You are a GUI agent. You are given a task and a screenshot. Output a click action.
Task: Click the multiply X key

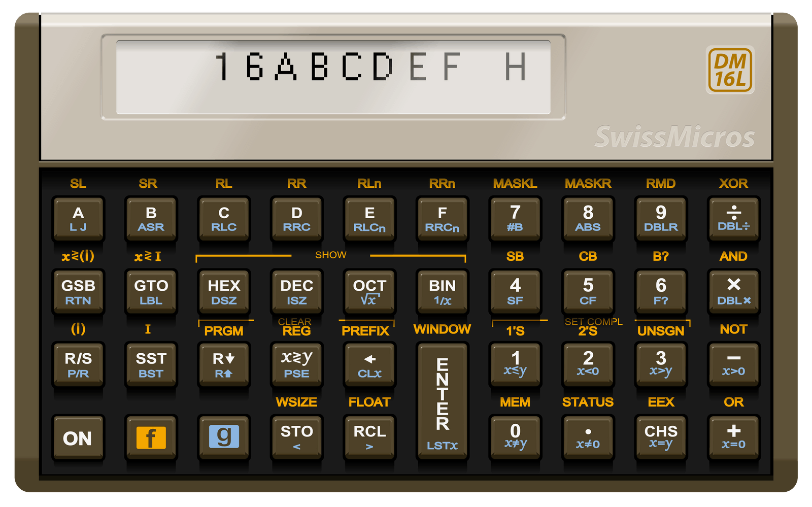tap(733, 292)
